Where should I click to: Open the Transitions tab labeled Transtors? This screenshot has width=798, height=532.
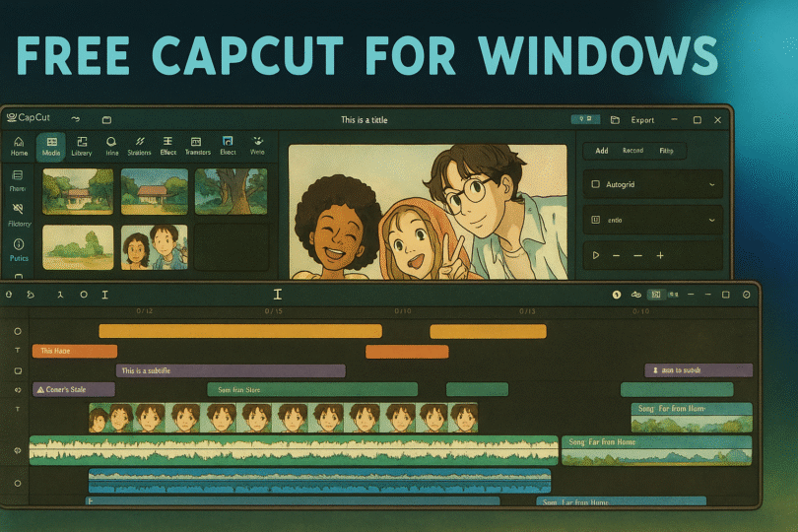click(x=197, y=146)
